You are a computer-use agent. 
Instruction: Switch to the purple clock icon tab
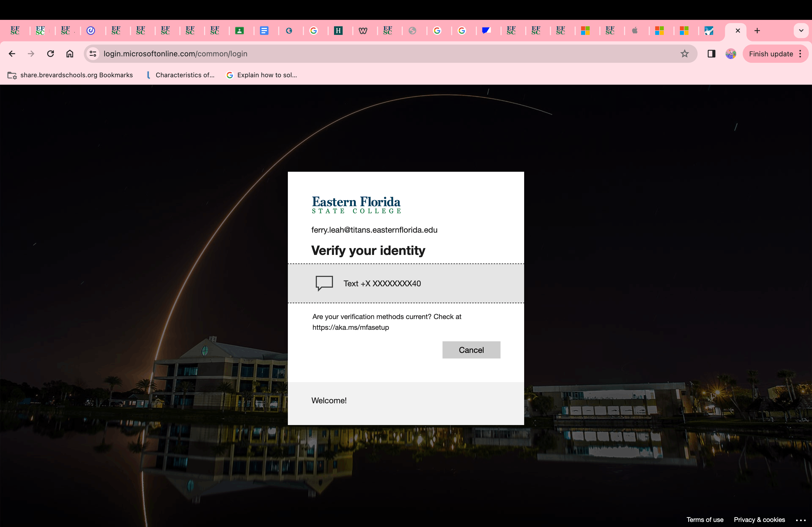pos(90,31)
